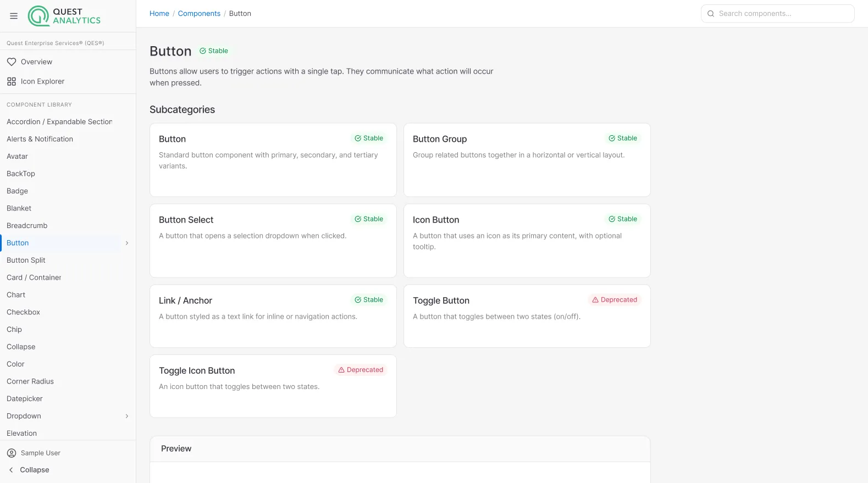Click the Sample User avatar icon
Screen dimensions: 868x483
(x=12, y=453)
